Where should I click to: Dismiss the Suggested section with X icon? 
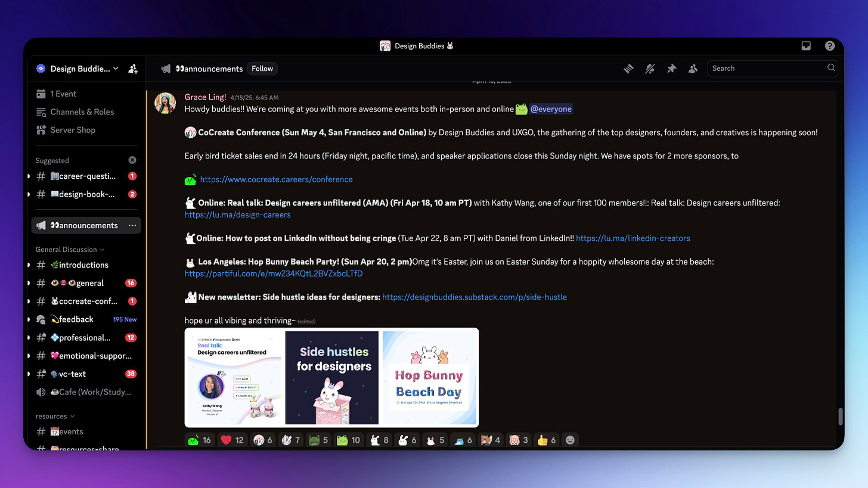(x=132, y=160)
